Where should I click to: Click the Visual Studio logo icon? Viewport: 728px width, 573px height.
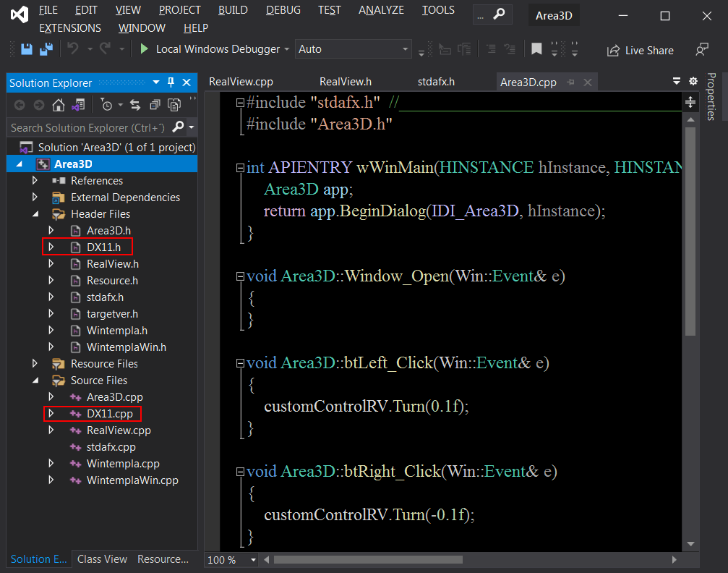20,15
